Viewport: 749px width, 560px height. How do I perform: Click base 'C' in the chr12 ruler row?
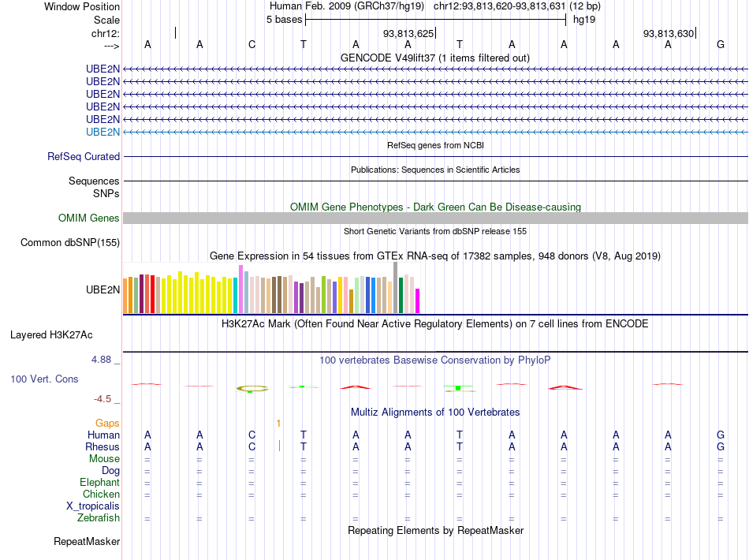pyautogui.click(x=252, y=45)
